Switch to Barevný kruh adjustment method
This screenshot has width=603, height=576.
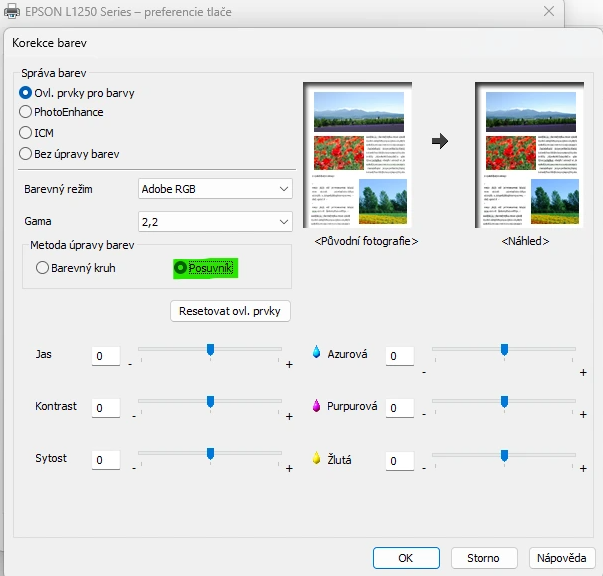(x=42, y=268)
